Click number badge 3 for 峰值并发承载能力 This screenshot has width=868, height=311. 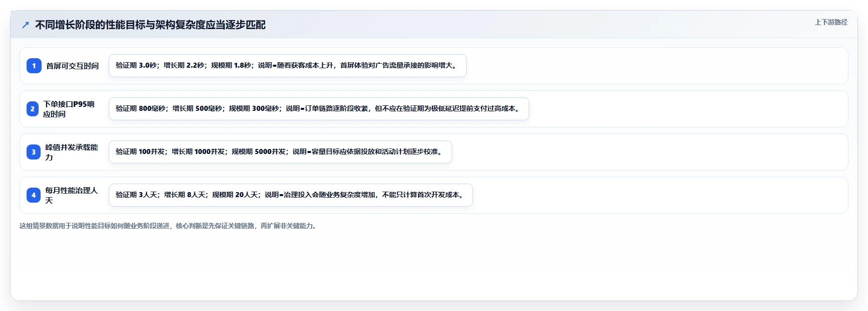pyautogui.click(x=34, y=152)
